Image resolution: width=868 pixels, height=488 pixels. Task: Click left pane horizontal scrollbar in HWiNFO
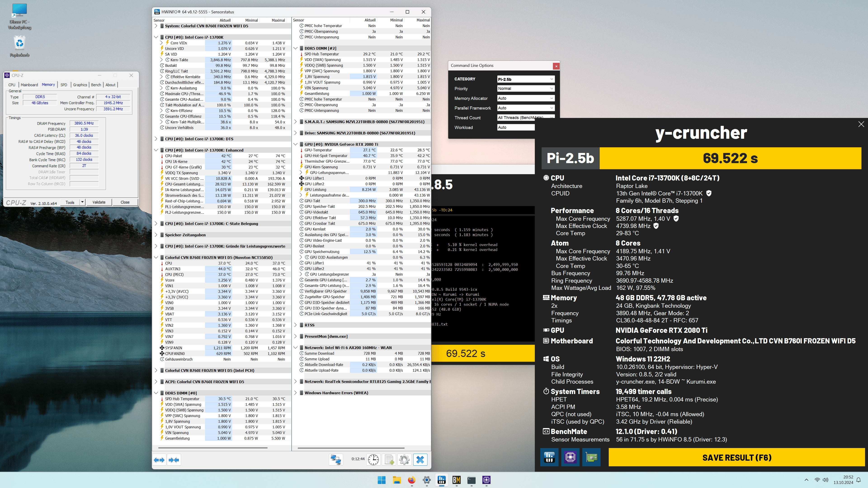[x=213, y=448]
